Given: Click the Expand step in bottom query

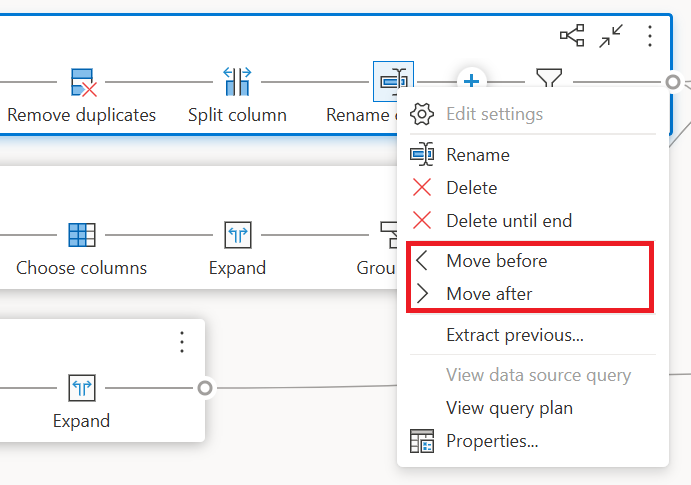Looking at the screenshot, I should [82, 388].
